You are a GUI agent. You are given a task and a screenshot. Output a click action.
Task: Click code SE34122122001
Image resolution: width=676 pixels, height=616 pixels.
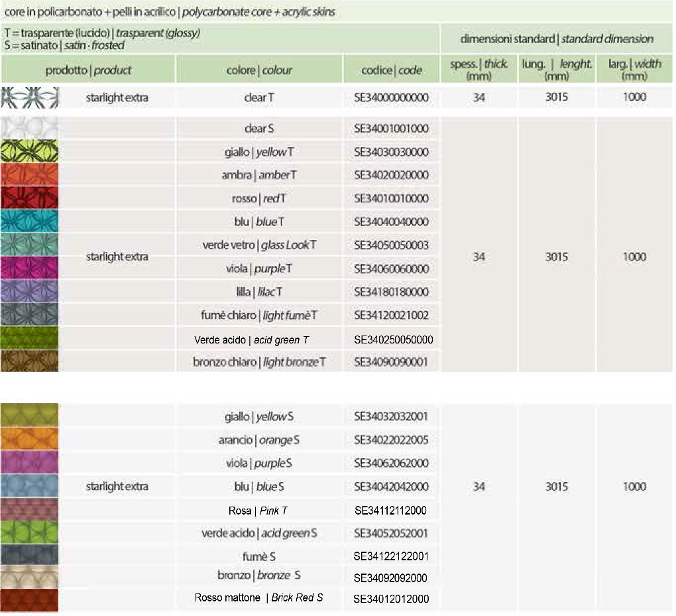[391, 556]
